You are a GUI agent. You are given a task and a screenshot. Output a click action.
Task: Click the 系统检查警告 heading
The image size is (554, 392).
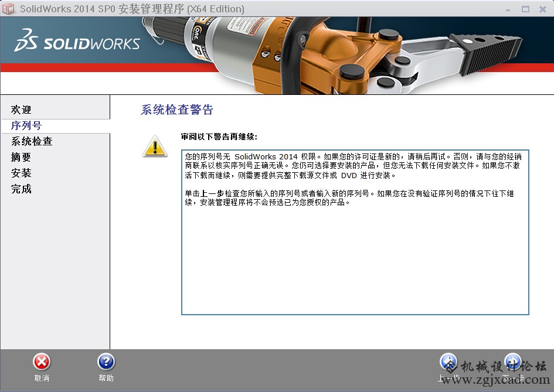[177, 110]
